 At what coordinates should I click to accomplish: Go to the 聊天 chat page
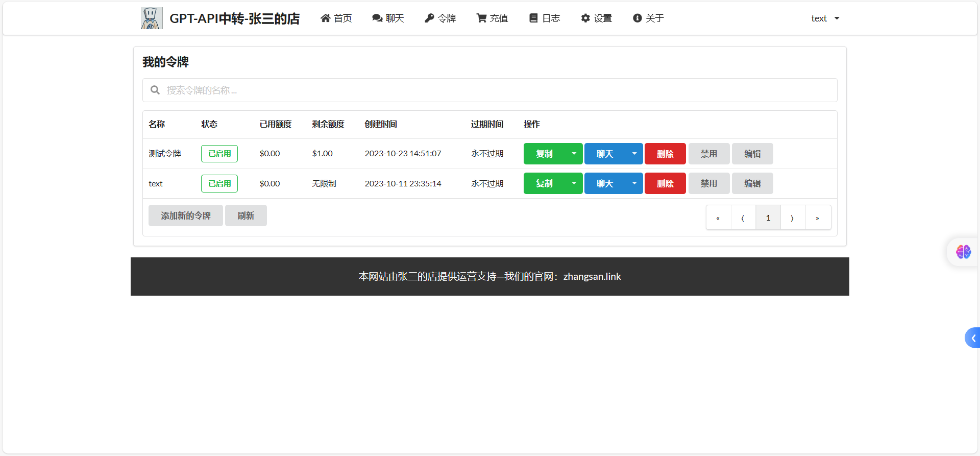point(388,18)
